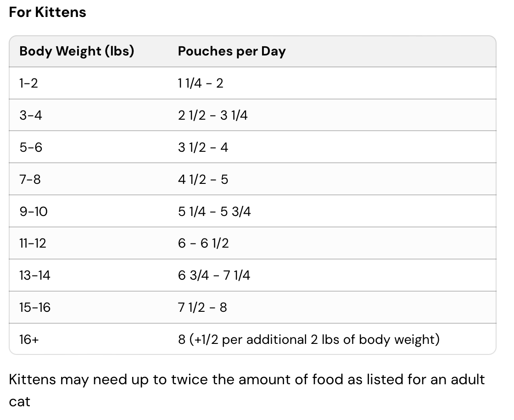
Task: Click the '6 - 6 1/2' pouches value
Action: click(203, 243)
